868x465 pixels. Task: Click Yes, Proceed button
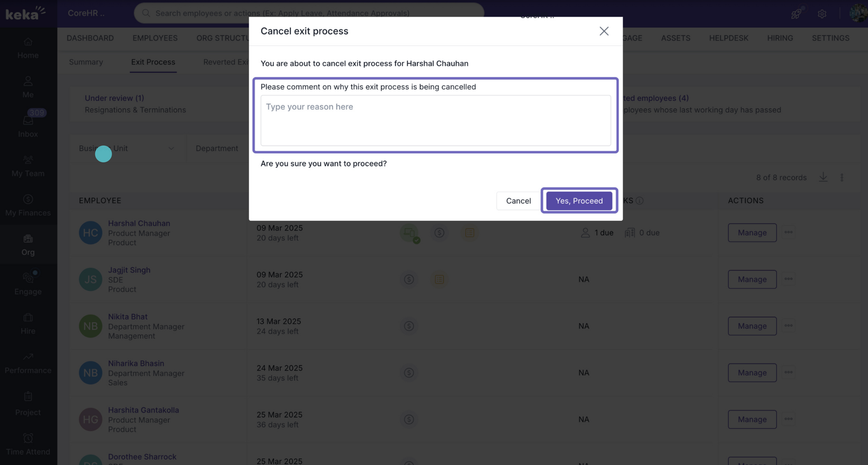(579, 201)
